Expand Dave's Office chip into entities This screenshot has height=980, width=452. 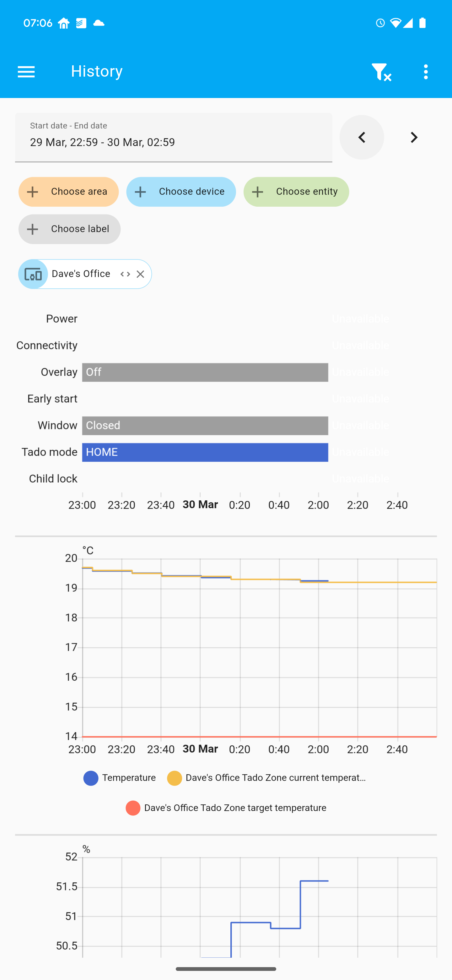click(125, 274)
